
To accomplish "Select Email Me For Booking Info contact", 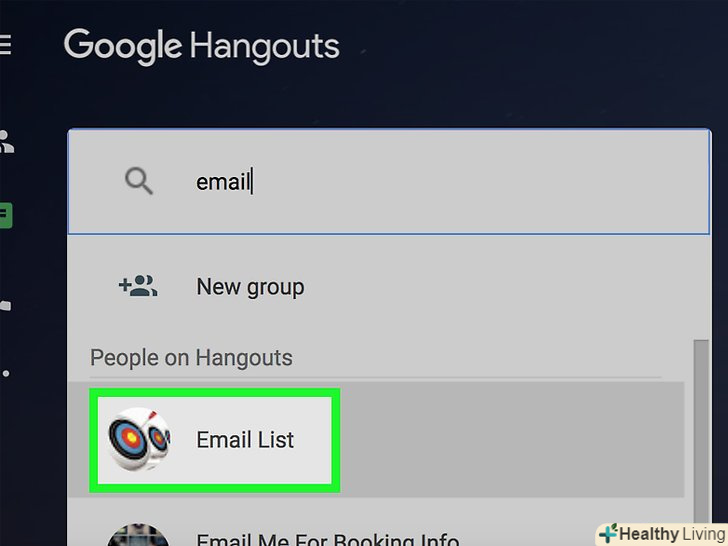I will pos(327,539).
